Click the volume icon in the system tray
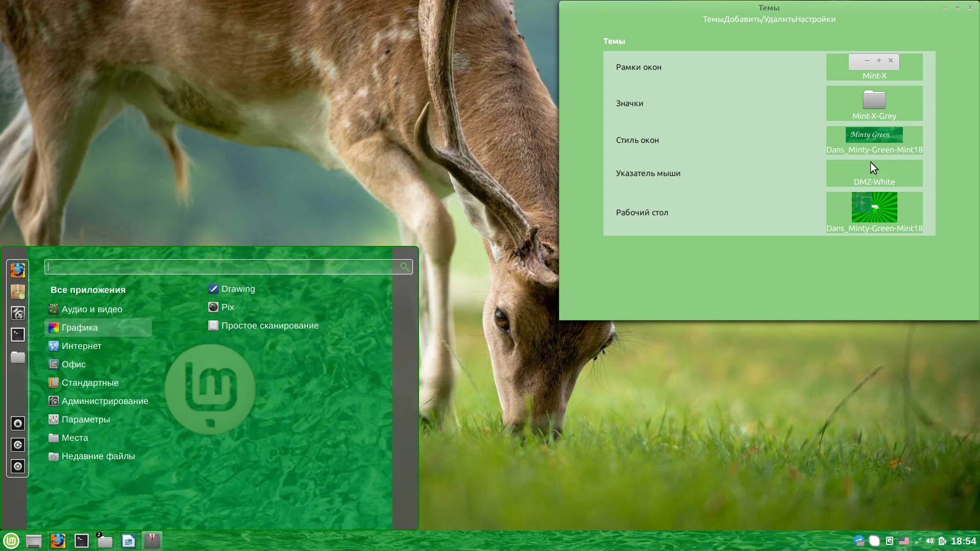Viewport: 980px width, 551px height. click(929, 541)
